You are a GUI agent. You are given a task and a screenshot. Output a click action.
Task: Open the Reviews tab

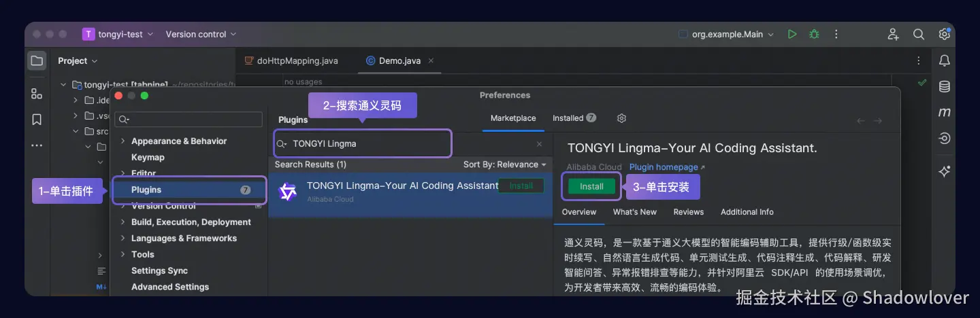tap(688, 212)
